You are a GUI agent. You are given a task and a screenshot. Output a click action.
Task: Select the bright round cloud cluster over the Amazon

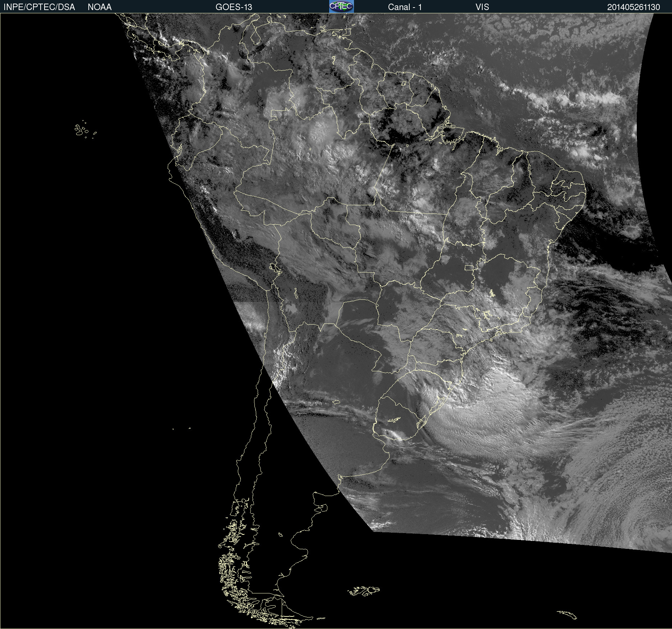point(319,132)
